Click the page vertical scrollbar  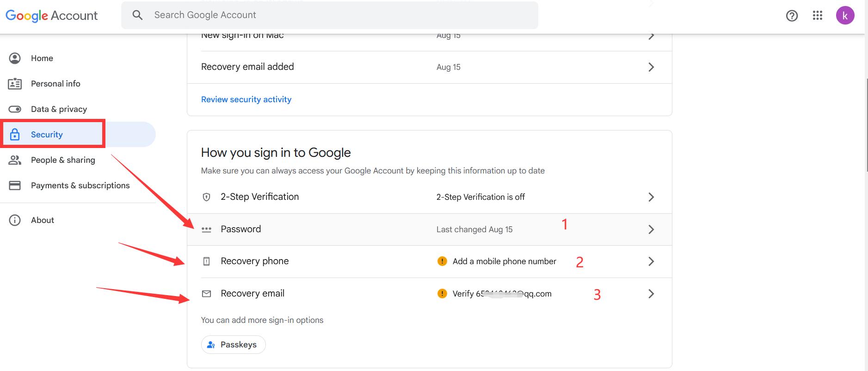click(866, 125)
